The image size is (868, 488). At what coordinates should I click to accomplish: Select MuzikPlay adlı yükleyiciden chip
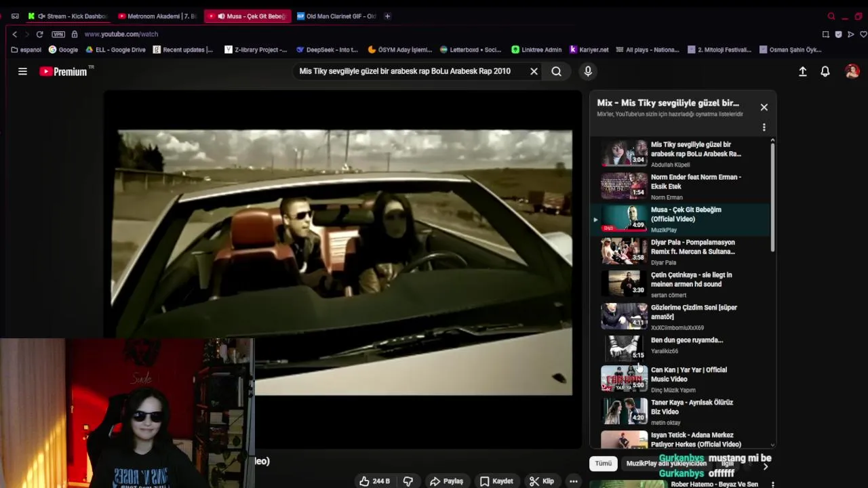(666, 464)
